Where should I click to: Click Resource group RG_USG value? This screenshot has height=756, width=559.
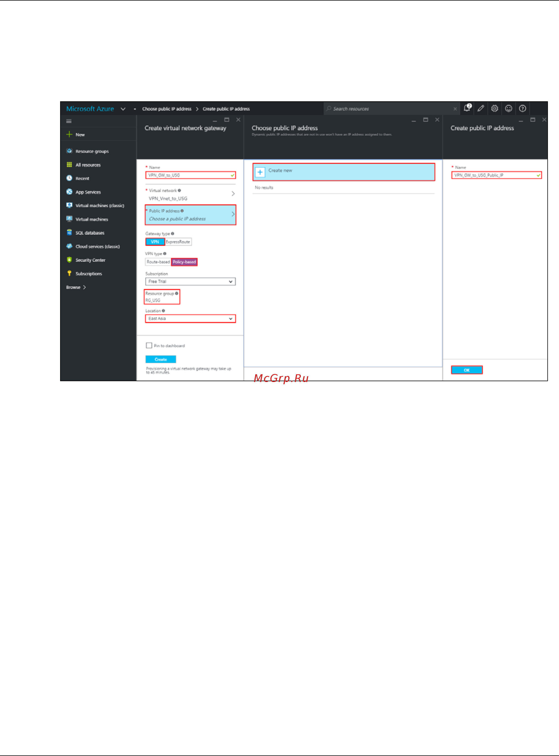153,300
